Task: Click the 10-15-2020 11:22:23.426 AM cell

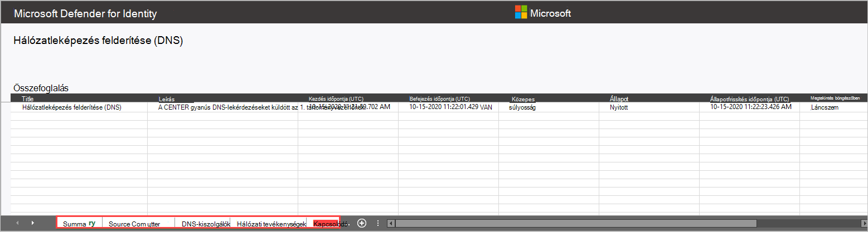Action: [751, 106]
